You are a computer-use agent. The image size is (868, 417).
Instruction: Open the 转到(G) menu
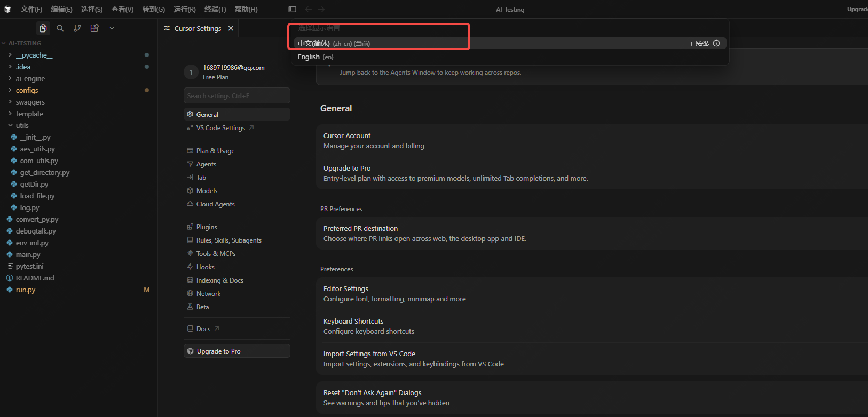click(154, 9)
